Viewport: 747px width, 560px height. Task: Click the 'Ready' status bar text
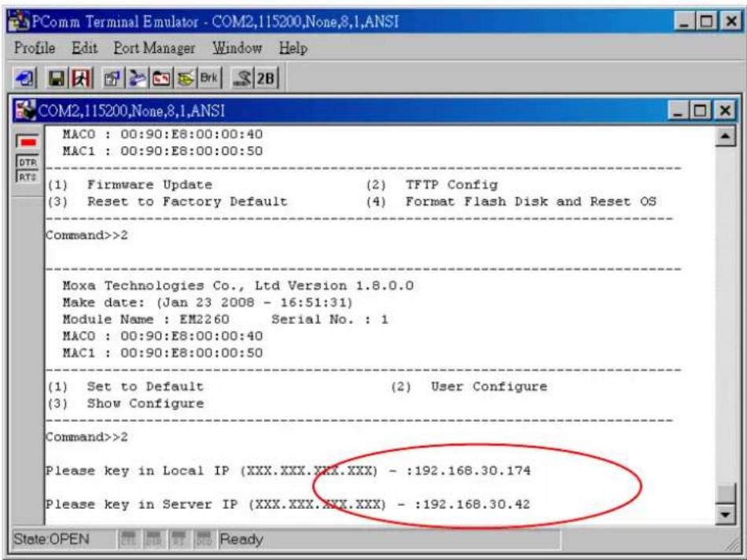pos(241,540)
